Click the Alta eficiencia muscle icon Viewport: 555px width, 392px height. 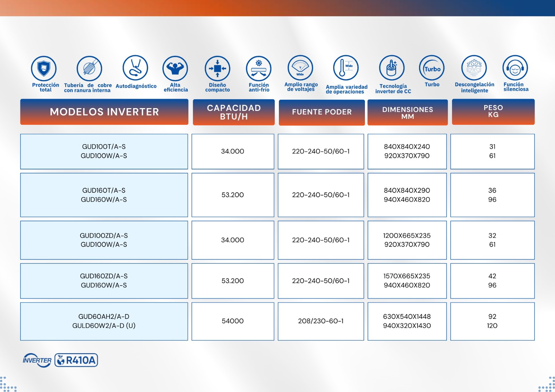(x=175, y=69)
